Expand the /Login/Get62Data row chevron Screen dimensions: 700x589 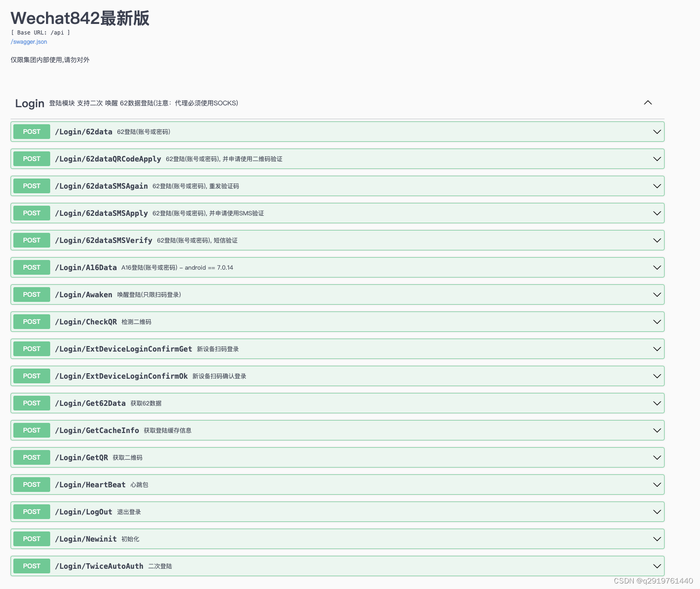(657, 403)
